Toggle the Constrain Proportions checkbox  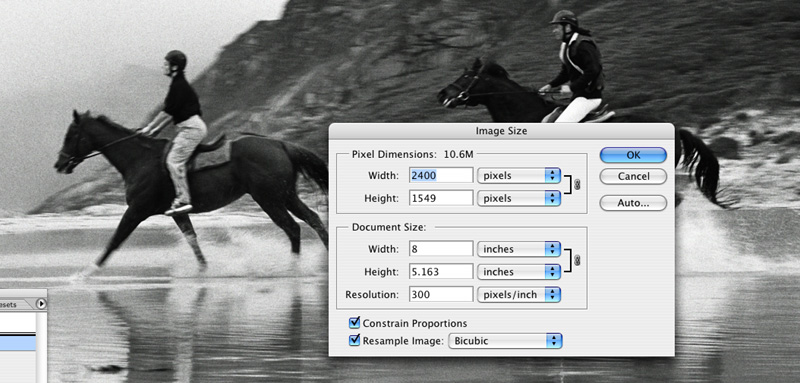355,323
